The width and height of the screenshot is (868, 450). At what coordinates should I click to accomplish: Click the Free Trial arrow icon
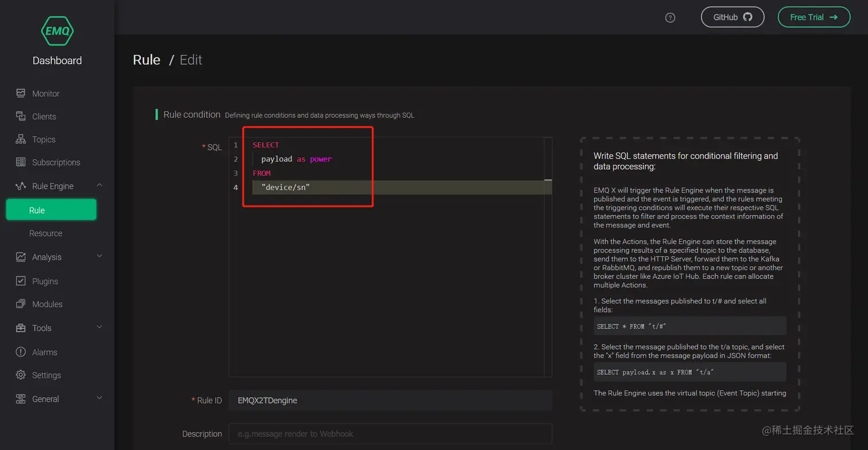[834, 17]
